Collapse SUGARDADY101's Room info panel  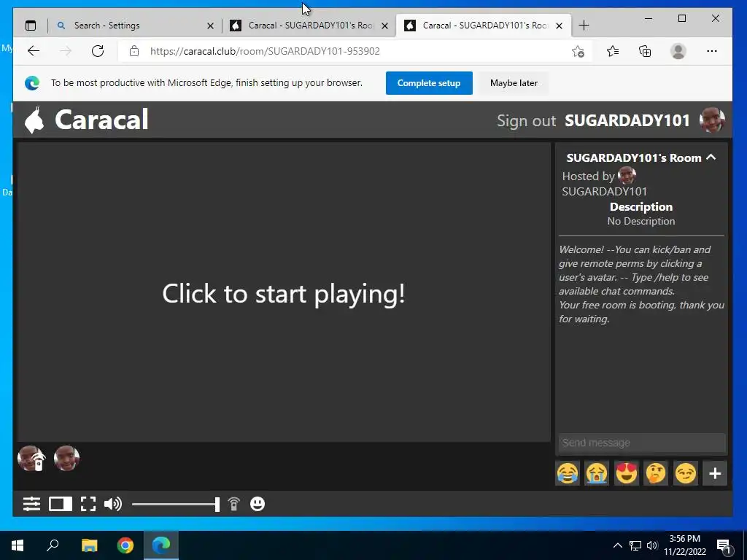pyautogui.click(x=711, y=157)
